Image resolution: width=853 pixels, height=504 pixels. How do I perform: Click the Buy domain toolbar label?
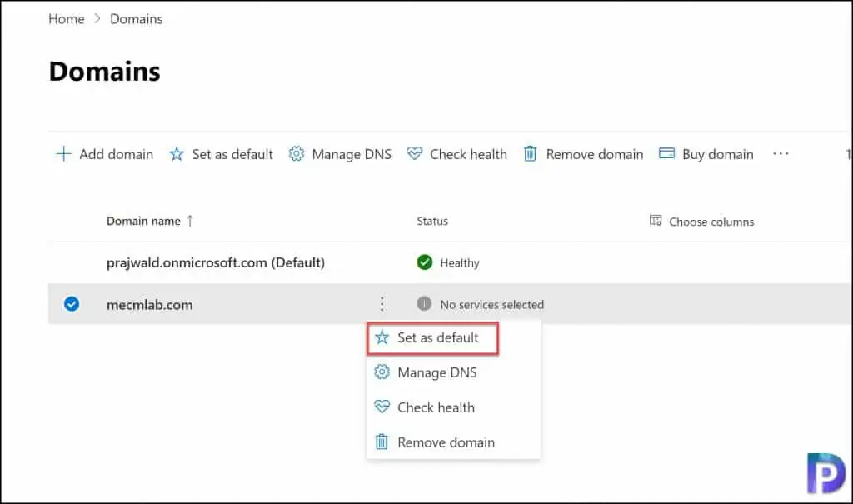(x=717, y=155)
